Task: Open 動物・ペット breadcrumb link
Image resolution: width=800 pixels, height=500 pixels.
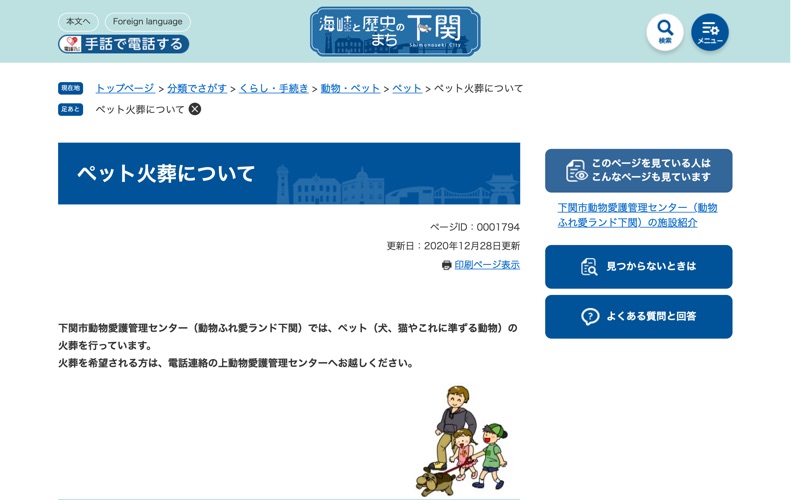Action: click(x=351, y=88)
